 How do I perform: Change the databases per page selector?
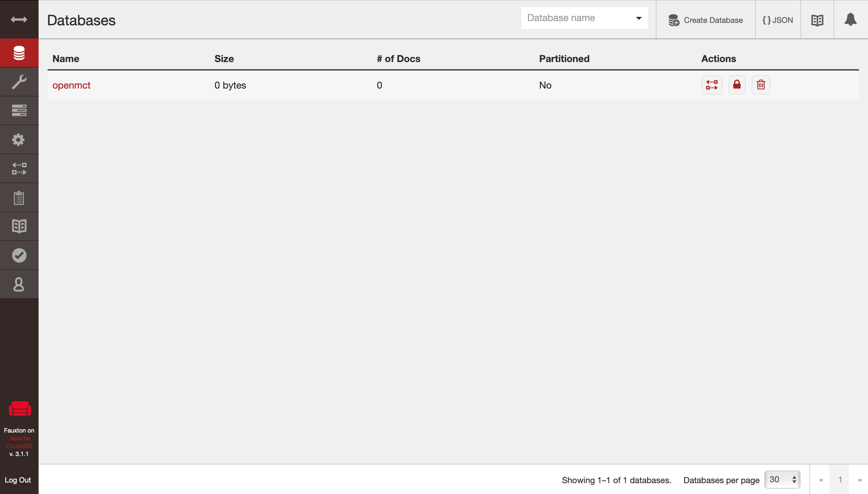pyautogui.click(x=782, y=479)
